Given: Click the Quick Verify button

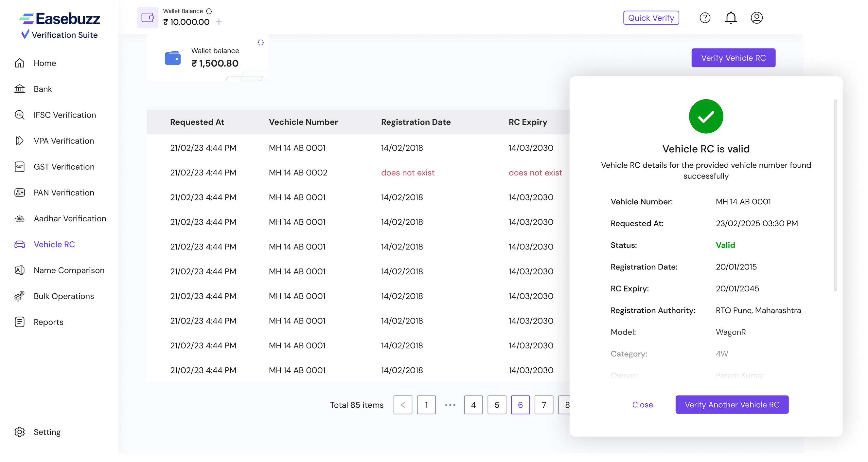Looking at the screenshot, I should tap(651, 18).
